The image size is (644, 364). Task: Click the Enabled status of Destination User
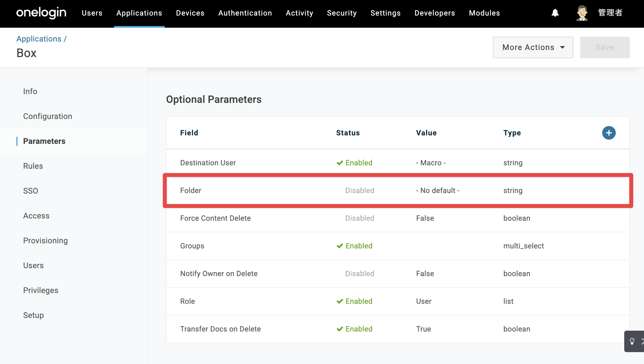pyautogui.click(x=354, y=163)
